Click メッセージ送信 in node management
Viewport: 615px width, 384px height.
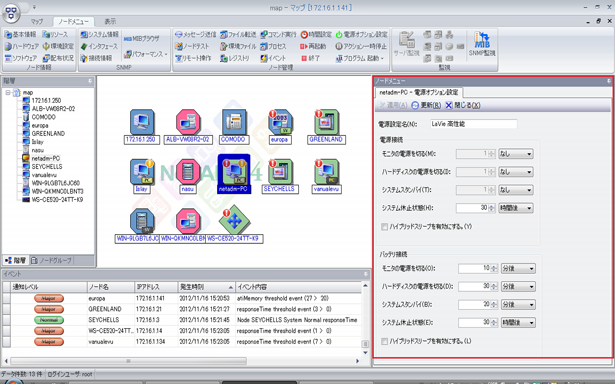[x=195, y=35]
